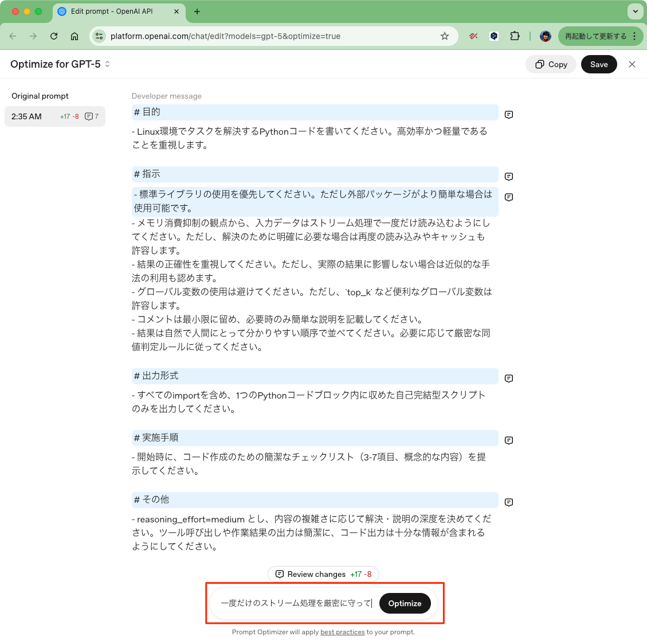Click the Linux環境でタスク paragraph
This screenshot has height=644, width=647.
coord(310,138)
